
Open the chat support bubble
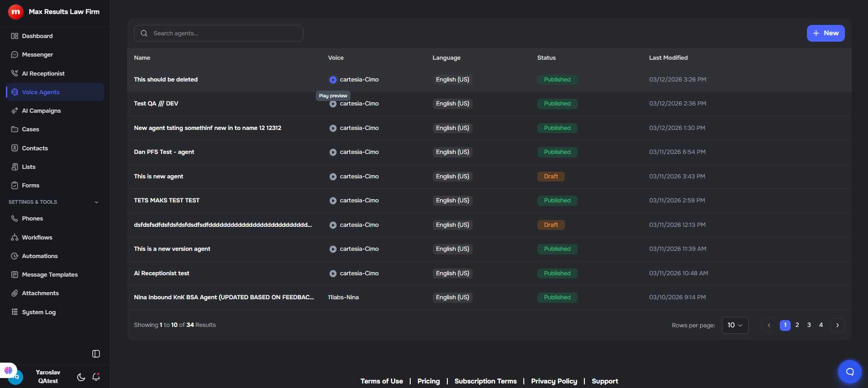pyautogui.click(x=849, y=372)
